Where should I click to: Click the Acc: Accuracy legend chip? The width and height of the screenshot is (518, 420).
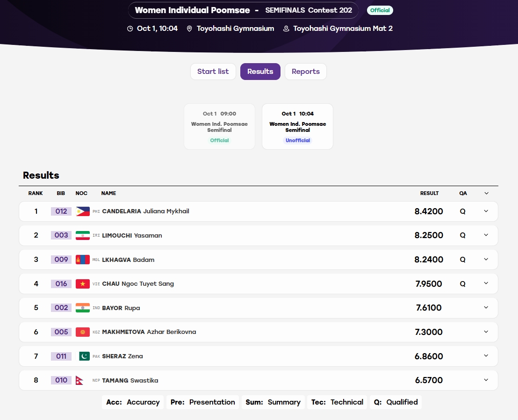coord(133,402)
